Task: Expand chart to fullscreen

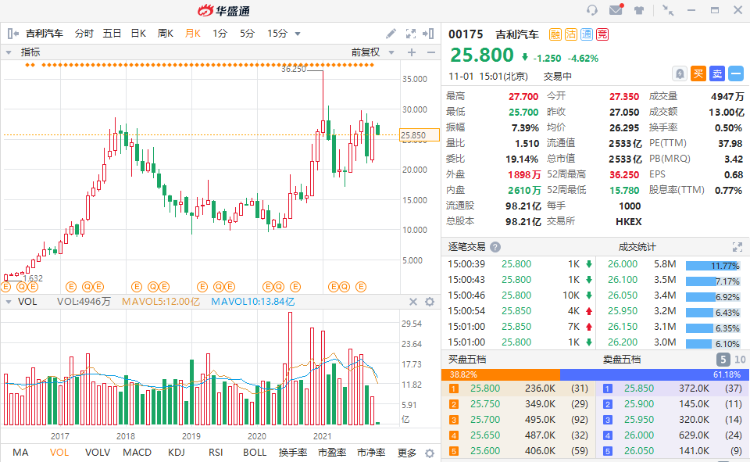Action: (410, 33)
